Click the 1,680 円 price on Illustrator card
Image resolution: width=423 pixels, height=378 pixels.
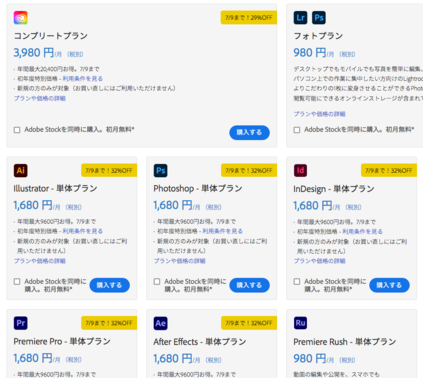pos(33,205)
